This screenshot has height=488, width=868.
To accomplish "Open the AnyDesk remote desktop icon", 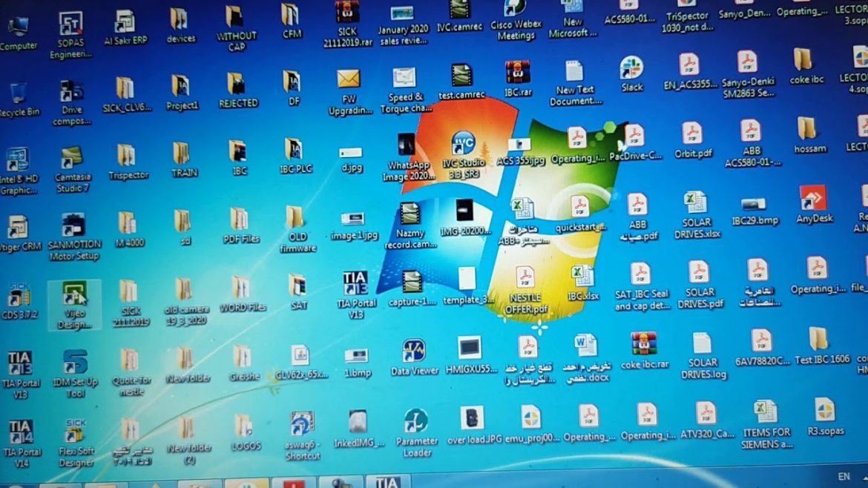I will click(814, 200).
